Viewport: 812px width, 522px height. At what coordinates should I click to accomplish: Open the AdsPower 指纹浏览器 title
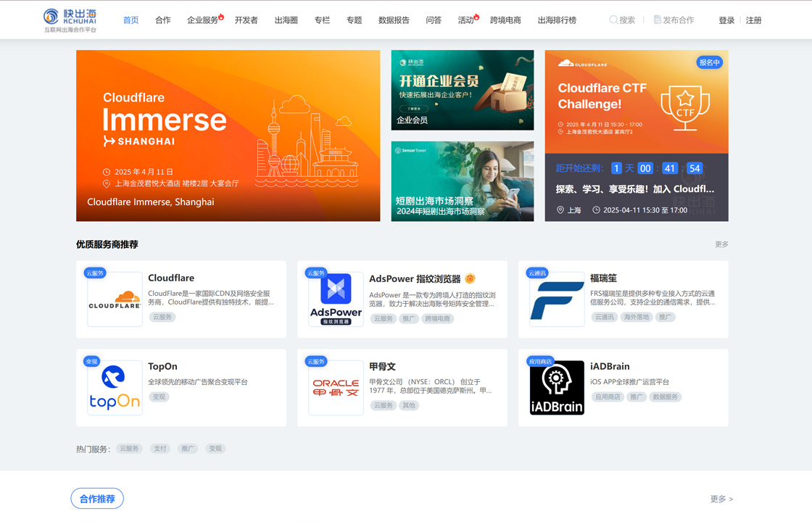pos(415,278)
